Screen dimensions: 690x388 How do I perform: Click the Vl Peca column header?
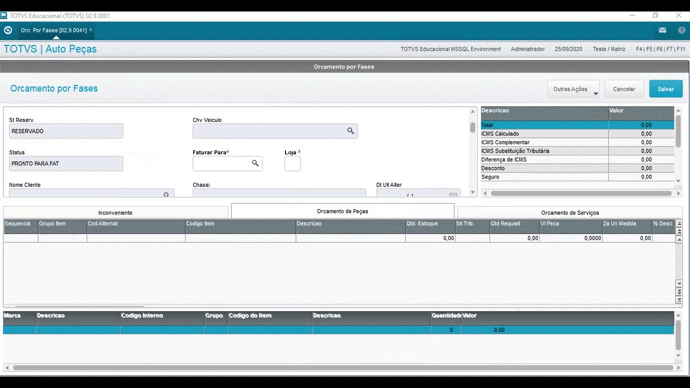click(x=571, y=226)
